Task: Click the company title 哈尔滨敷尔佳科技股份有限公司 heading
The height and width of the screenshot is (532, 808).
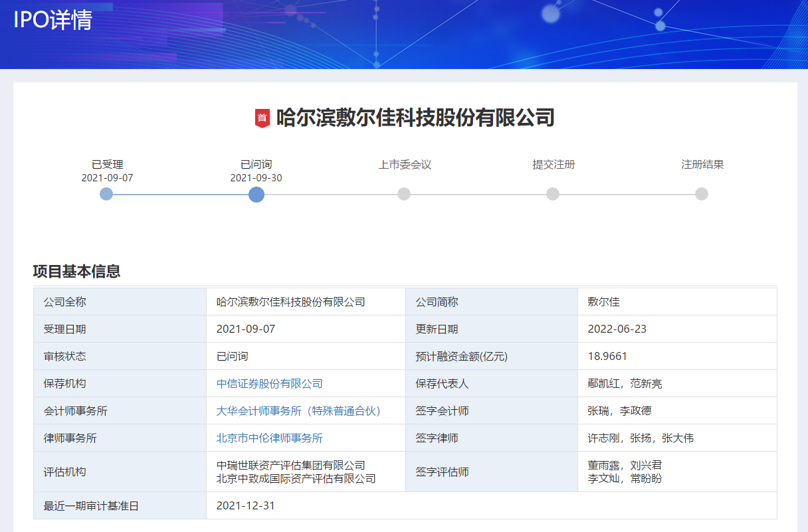Action: (415, 118)
